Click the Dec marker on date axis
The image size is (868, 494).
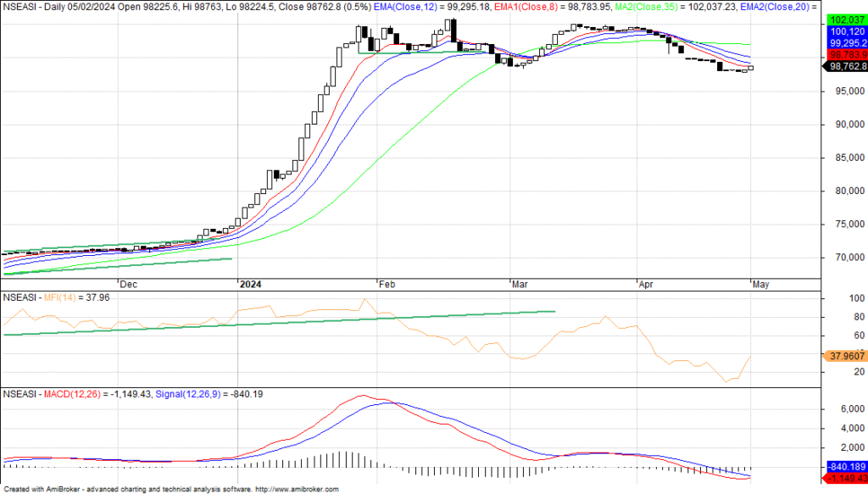click(128, 286)
